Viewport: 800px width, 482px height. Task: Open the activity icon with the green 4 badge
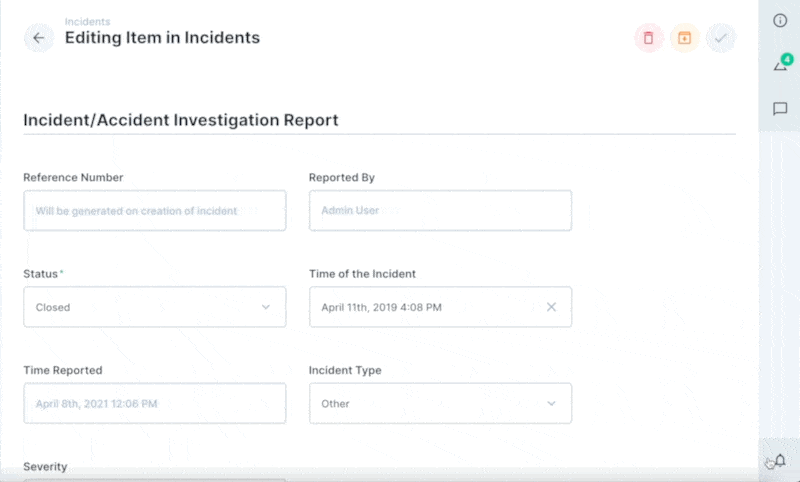pos(781,63)
